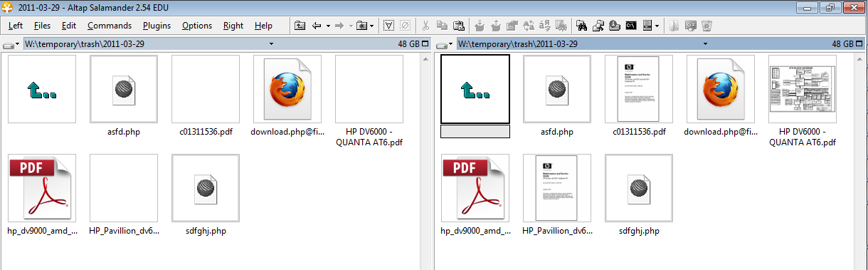Expand the Change Drive dropdown arrow in toolbar
868x270 pixels.
coord(657,26)
